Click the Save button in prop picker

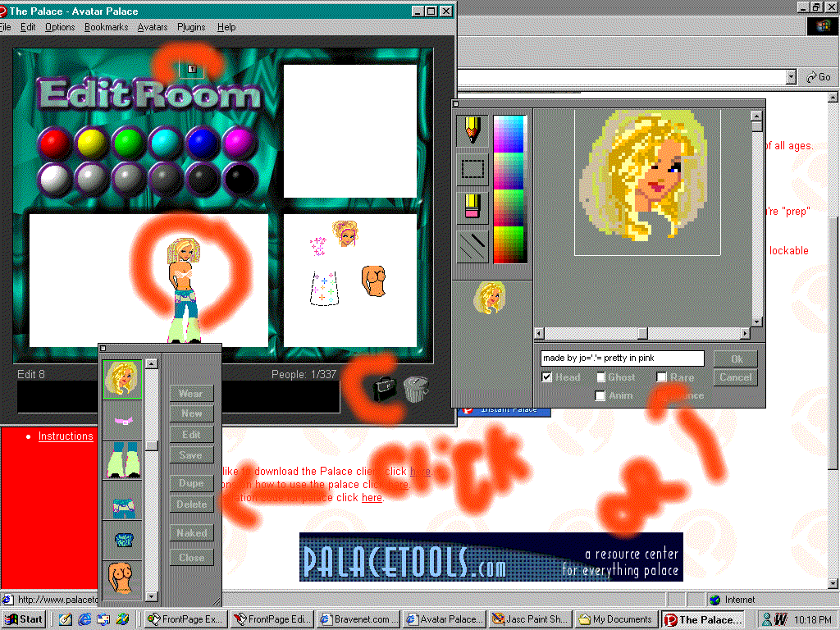pyautogui.click(x=191, y=454)
